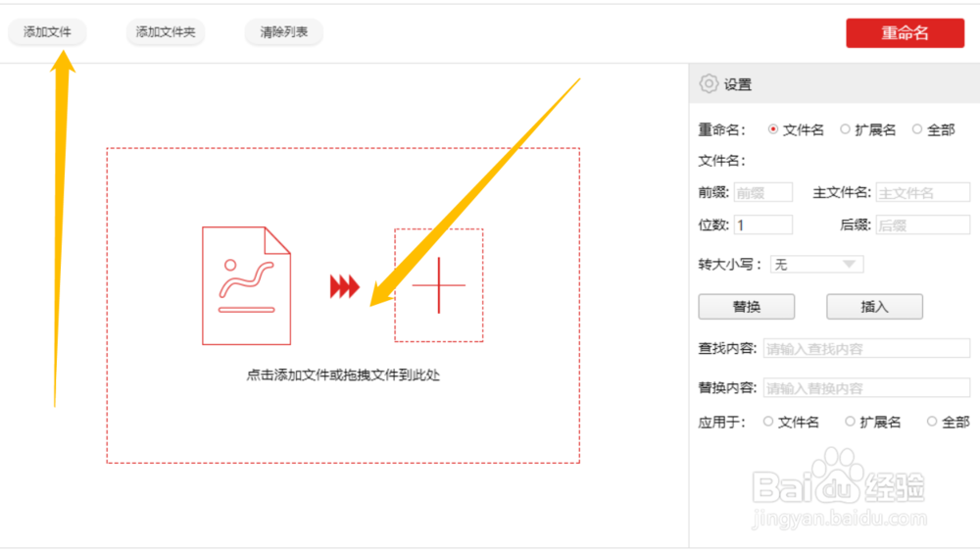Click the 插入 button

pos(874,307)
